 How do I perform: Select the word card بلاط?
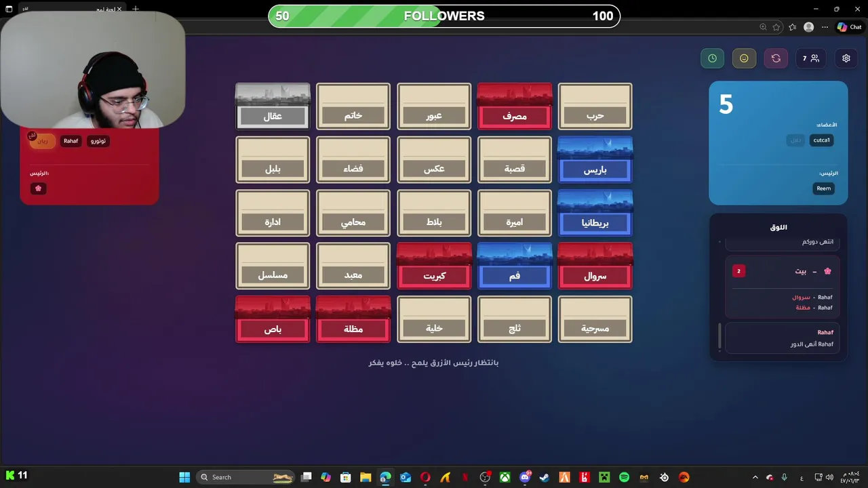(x=434, y=213)
